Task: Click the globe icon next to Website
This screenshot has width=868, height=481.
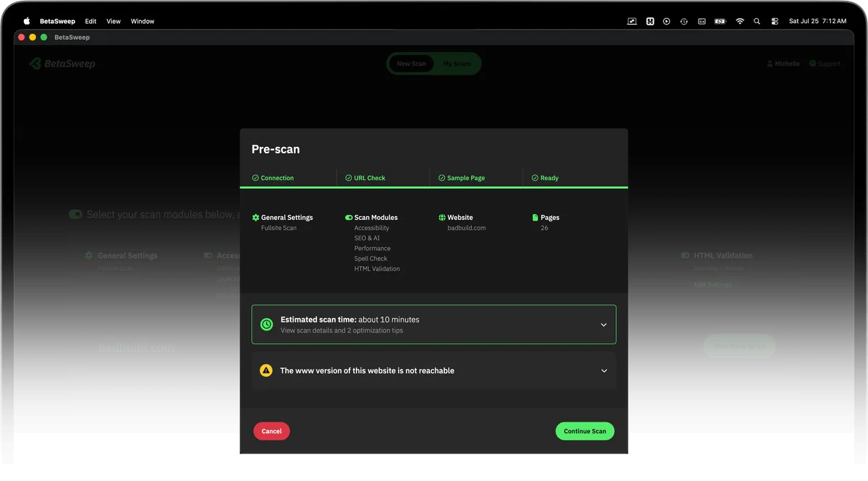Action: click(x=442, y=217)
